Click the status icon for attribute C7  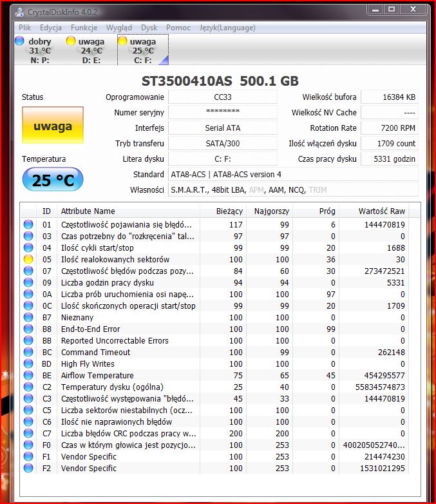(28, 433)
